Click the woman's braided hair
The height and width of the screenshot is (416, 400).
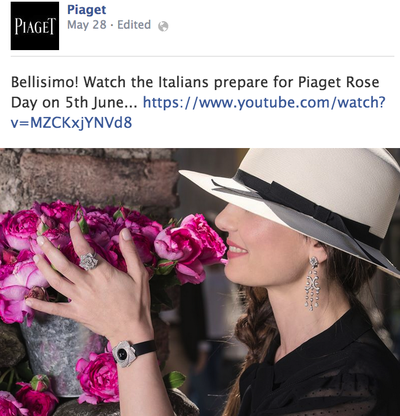click(253, 333)
